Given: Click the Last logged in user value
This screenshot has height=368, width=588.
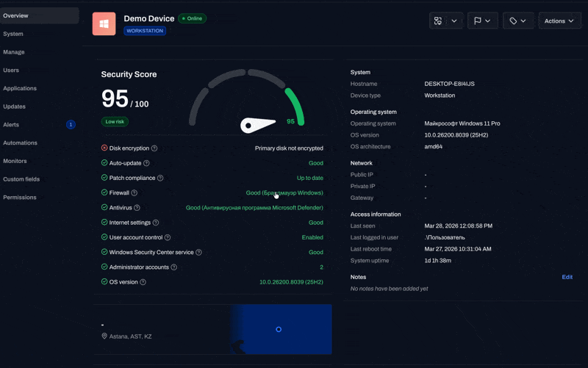Looking at the screenshot, I should click(x=445, y=237).
